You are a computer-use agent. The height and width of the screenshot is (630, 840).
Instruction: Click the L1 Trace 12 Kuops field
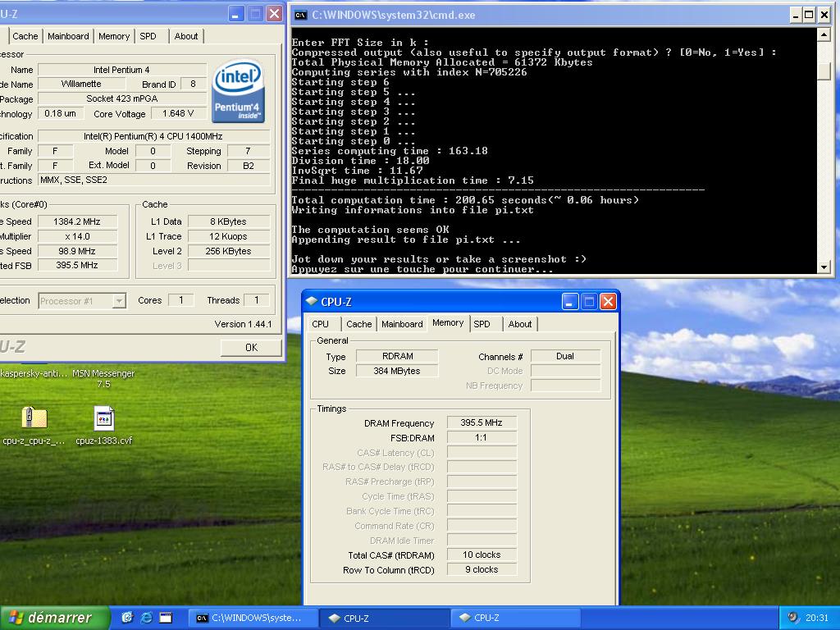pyautogui.click(x=229, y=236)
